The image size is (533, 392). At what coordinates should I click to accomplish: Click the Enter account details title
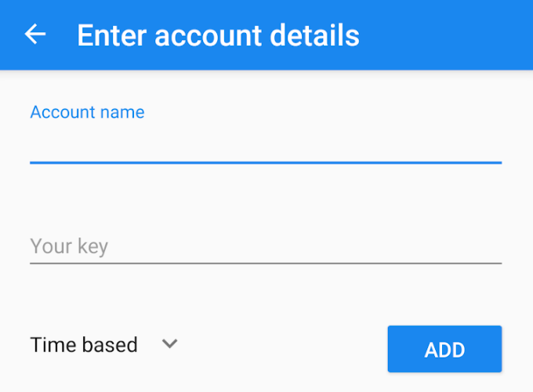[x=218, y=35]
